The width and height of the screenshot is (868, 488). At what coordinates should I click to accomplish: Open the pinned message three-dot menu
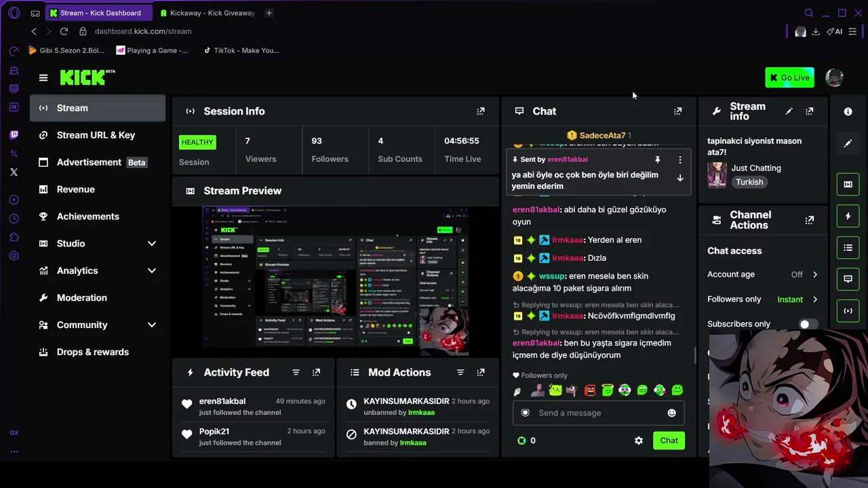pos(680,160)
